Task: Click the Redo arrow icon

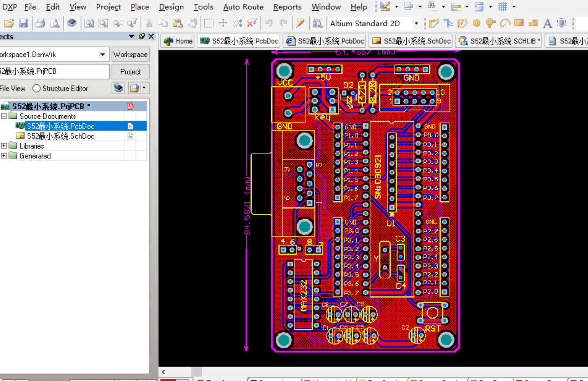Action: [x=283, y=23]
